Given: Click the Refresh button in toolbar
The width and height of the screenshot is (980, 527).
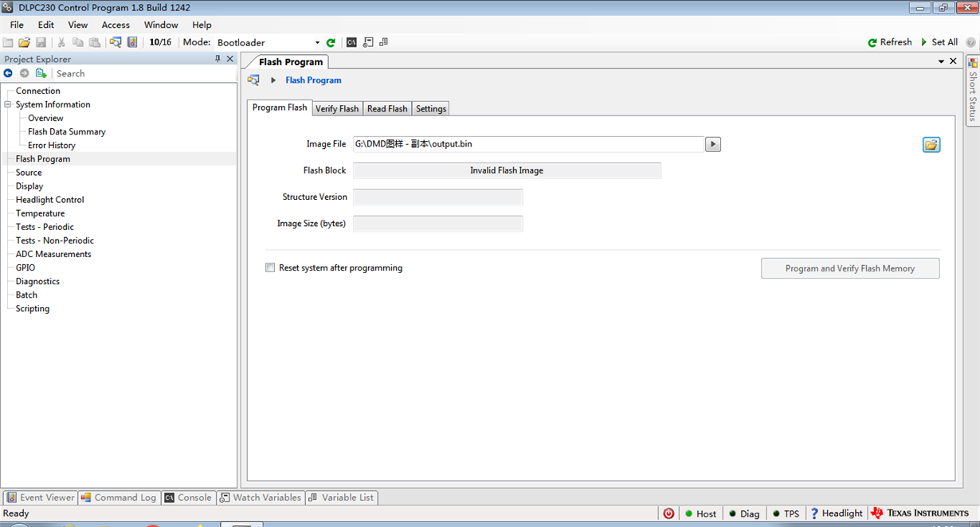Looking at the screenshot, I should tap(890, 42).
